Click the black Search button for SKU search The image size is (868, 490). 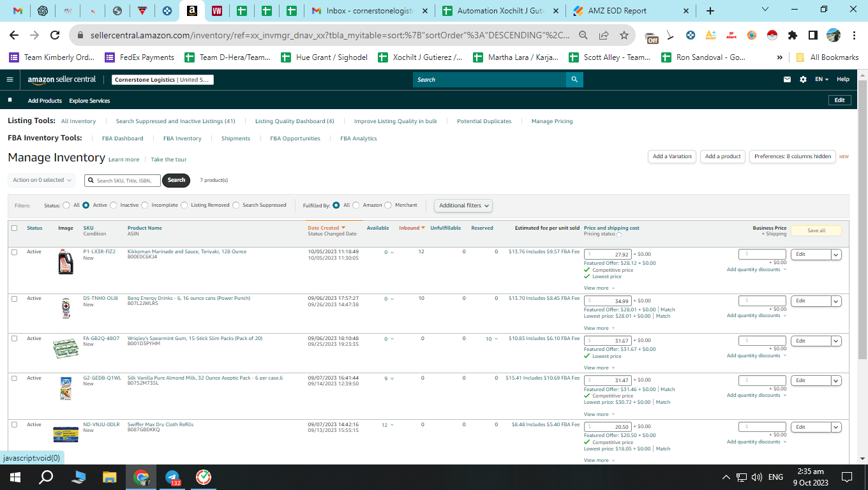(x=177, y=181)
